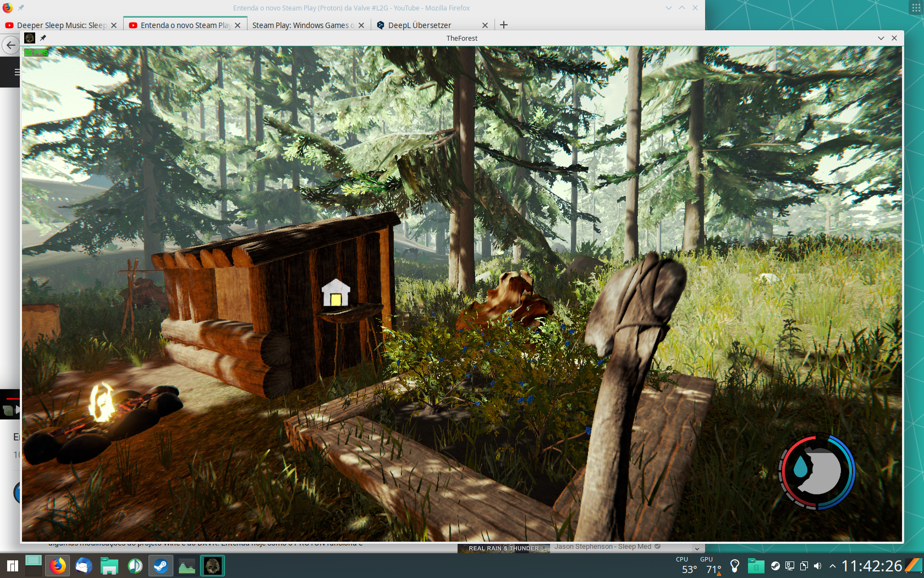Toggle pin on Firefox window title bar

pyautogui.click(x=21, y=8)
